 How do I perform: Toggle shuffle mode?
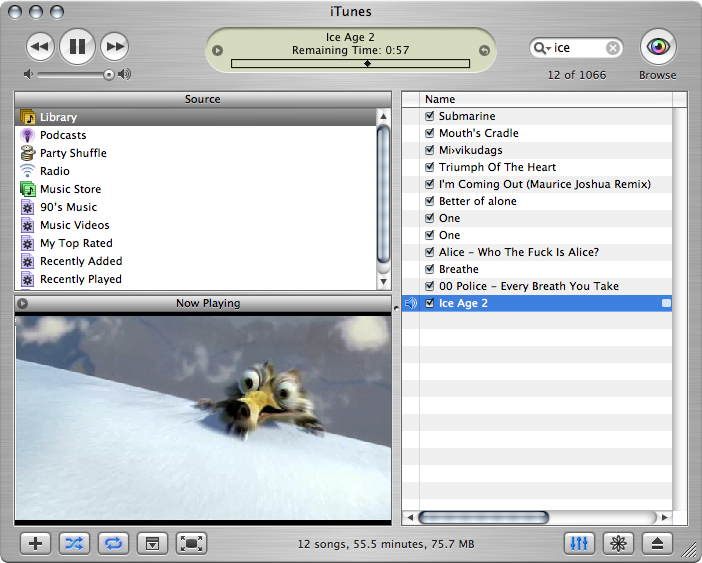tap(74, 543)
